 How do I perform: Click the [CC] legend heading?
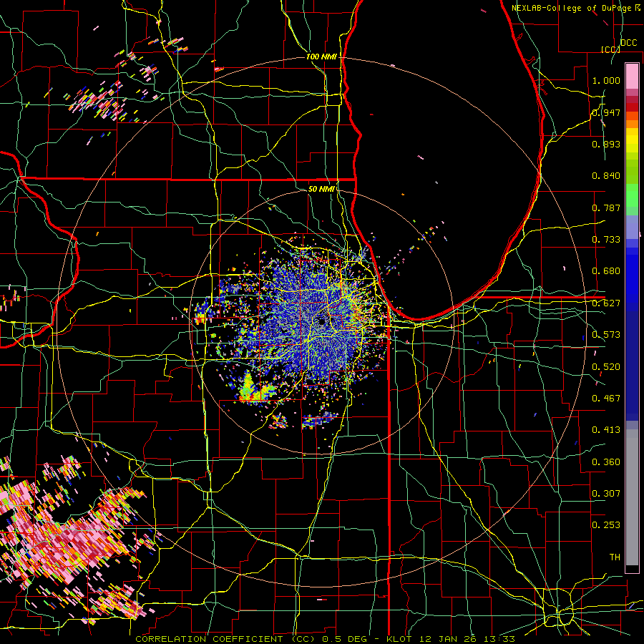click(x=611, y=49)
